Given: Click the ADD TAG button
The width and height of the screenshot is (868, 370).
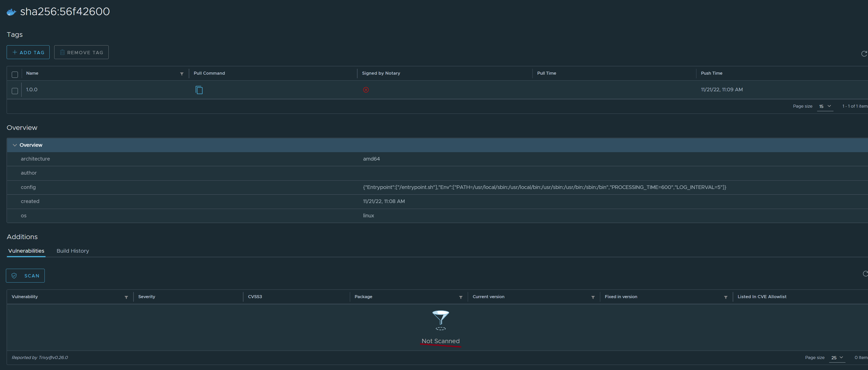Looking at the screenshot, I should point(28,52).
